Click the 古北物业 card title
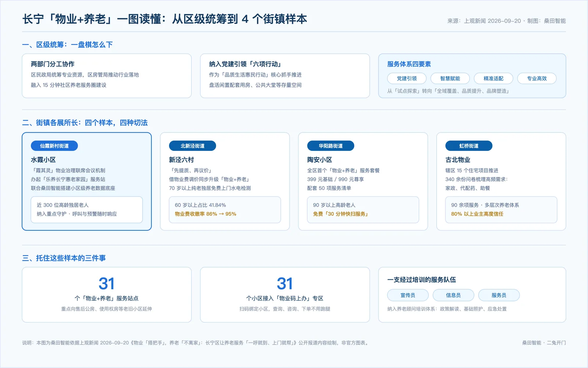 click(458, 160)
